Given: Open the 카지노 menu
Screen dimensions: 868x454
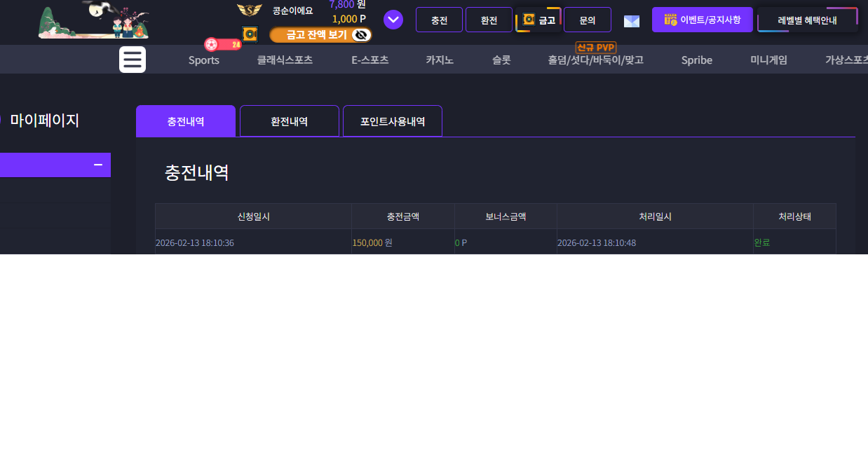Looking at the screenshot, I should (x=440, y=60).
